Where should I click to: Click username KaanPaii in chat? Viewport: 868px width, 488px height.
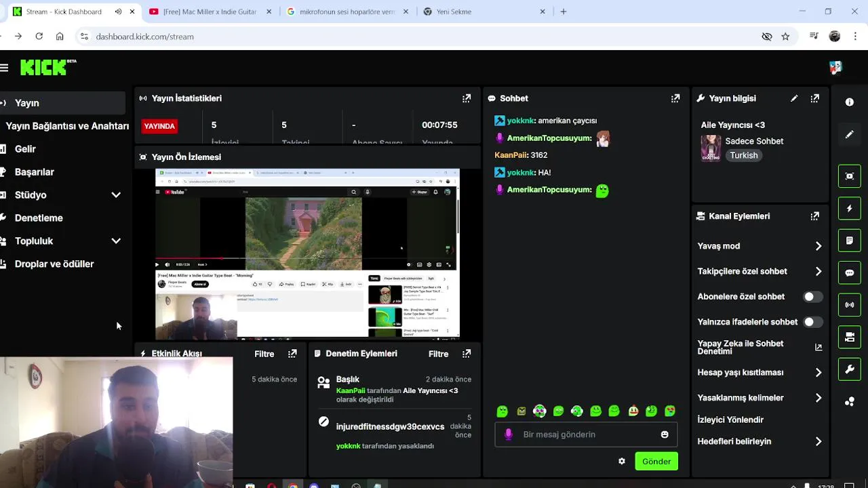(x=511, y=155)
